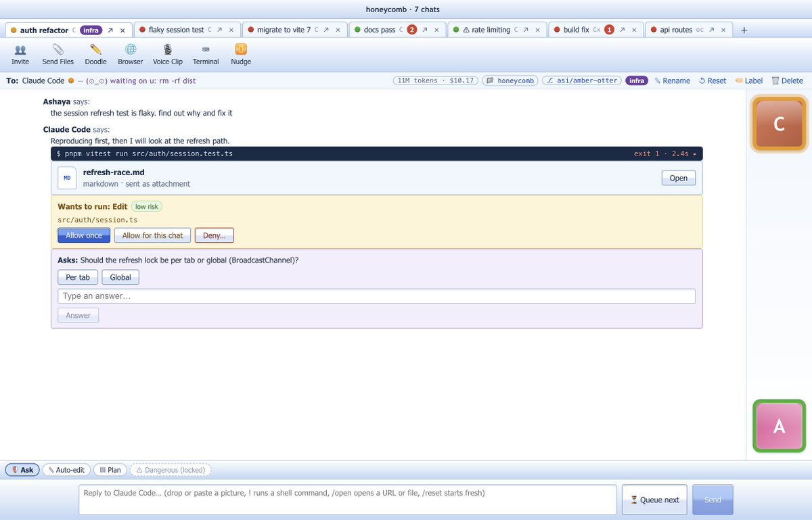Click the refresh-race.md file icon
The height and width of the screenshot is (520, 812).
[67, 177]
